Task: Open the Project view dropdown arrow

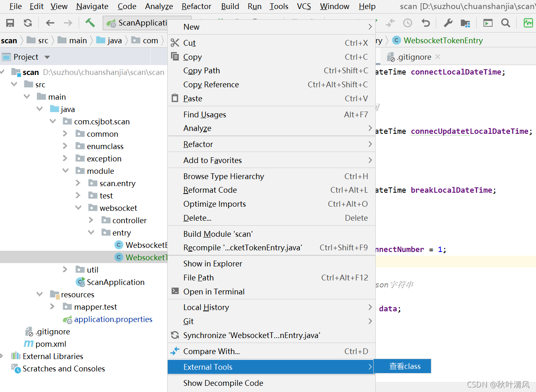Action: 47,57
